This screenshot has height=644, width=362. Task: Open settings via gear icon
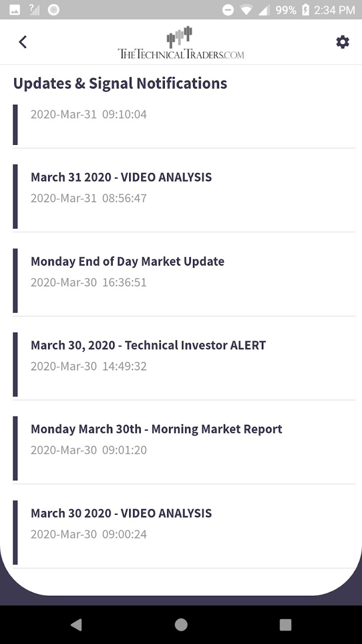tap(342, 42)
